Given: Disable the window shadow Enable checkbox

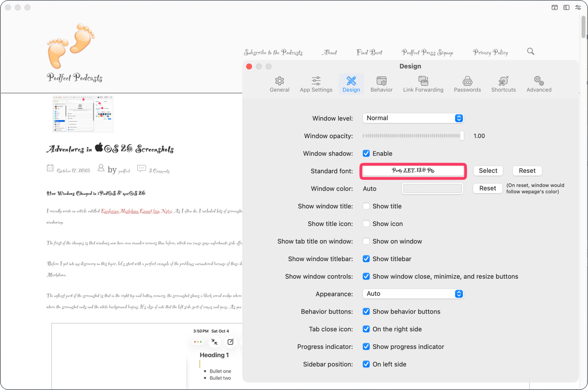Looking at the screenshot, I should 366,153.
